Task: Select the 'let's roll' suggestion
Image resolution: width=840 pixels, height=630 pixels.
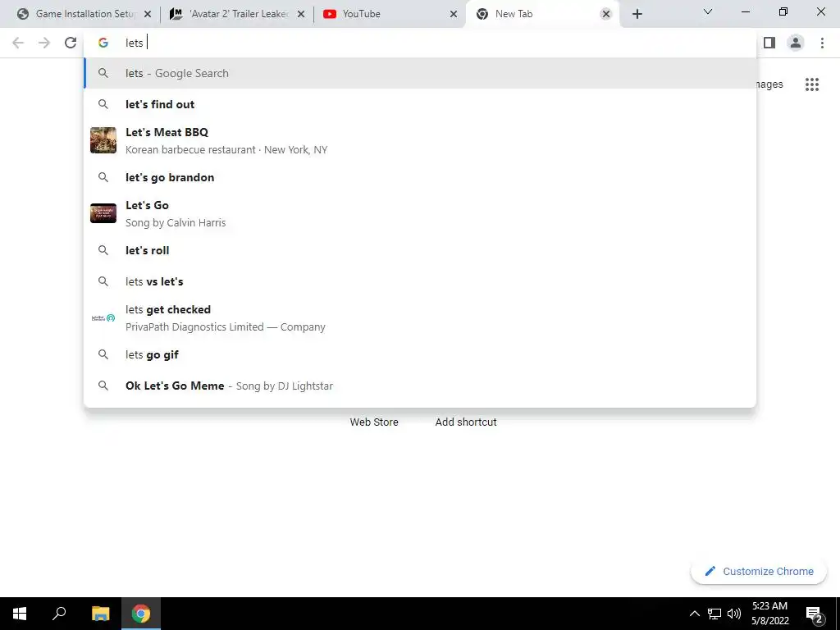Action: pos(420,250)
